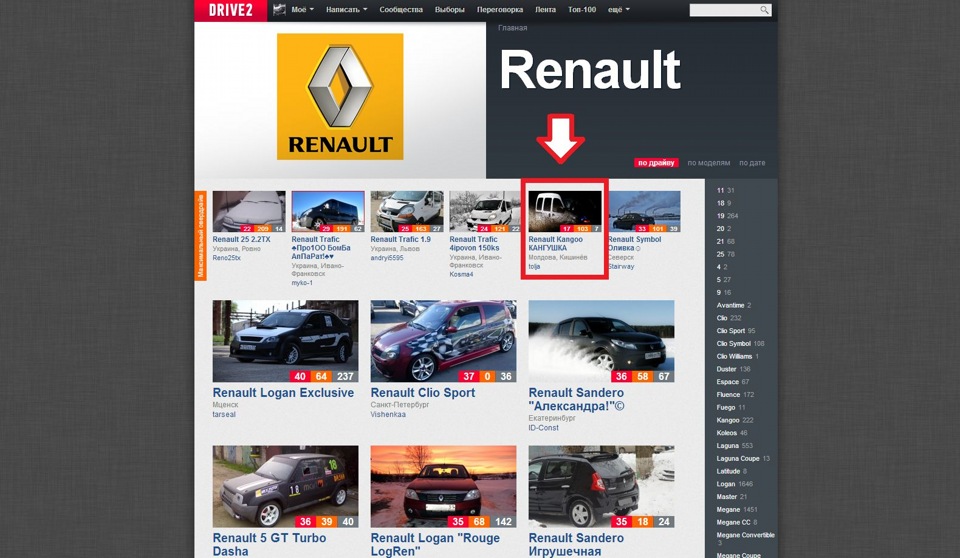Click the Renault logo image
Viewport: 960px width, 558px height.
coord(340,96)
